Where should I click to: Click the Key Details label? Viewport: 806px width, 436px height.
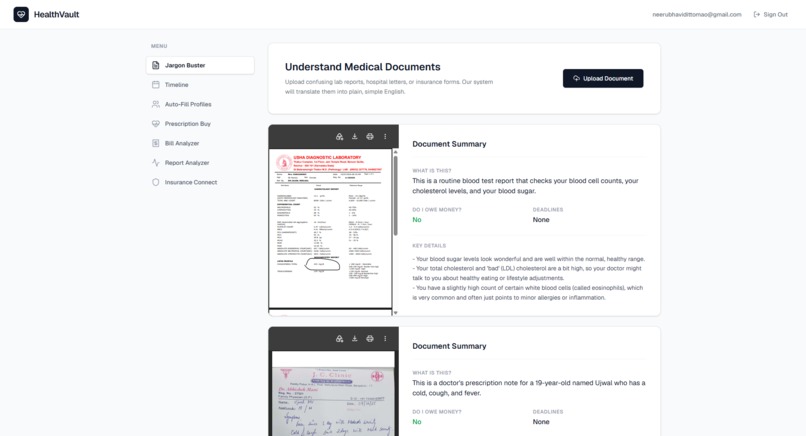(x=429, y=246)
